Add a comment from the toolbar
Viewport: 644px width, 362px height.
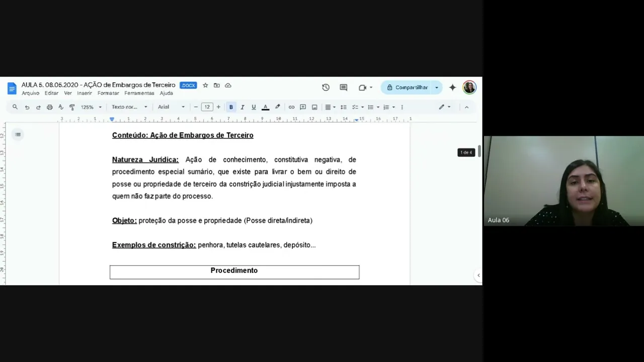(x=303, y=107)
